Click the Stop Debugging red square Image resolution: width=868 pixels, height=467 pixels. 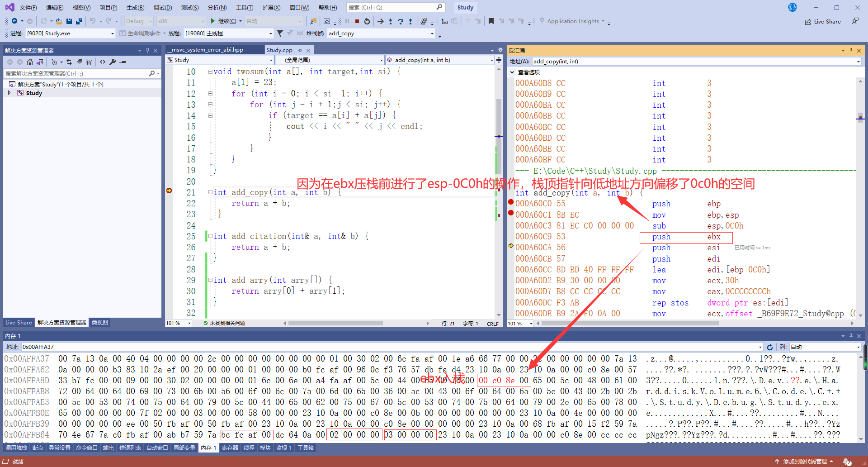[x=357, y=21]
